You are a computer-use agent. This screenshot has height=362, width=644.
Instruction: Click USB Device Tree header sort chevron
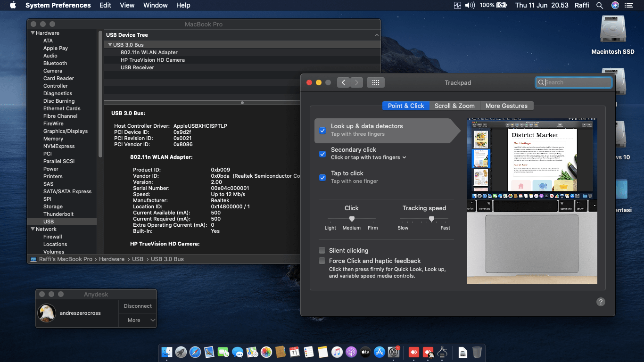pos(377,35)
